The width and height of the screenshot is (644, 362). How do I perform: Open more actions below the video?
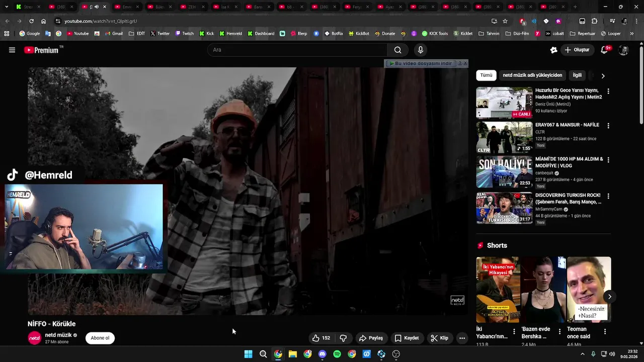tap(462, 338)
